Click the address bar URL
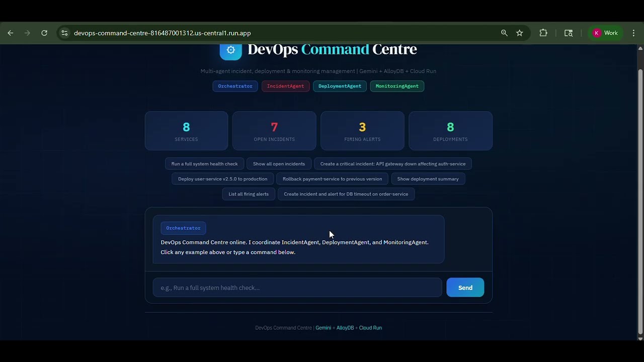Viewport: 644px width, 362px height. pyautogui.click(x=162, y=33)
